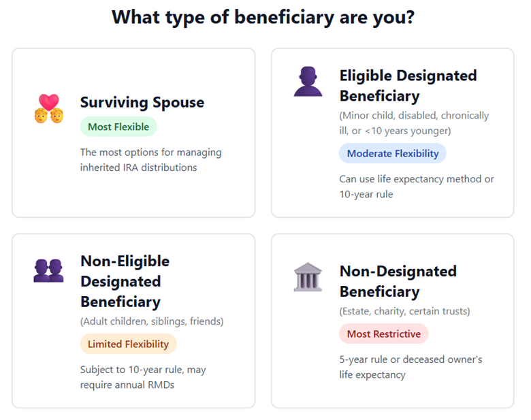
Task: Click the 10-year rule annual RMDs text
Action: (143, 377)
